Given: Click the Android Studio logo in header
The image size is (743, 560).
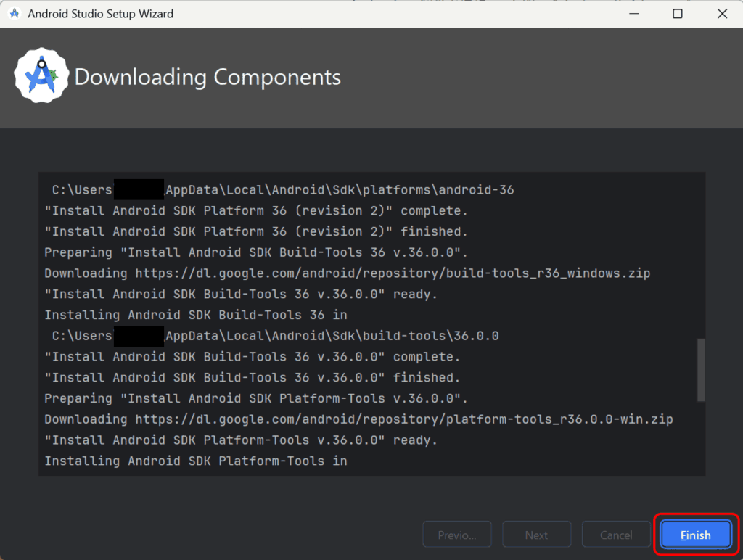Looking at the screenshot, I should pyautogui.click(x=41, y=75).
